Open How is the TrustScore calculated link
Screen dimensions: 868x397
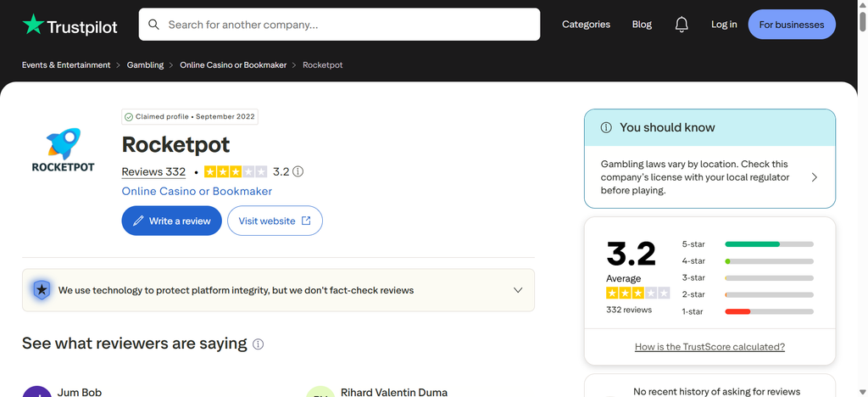click(x=709, y=347)
